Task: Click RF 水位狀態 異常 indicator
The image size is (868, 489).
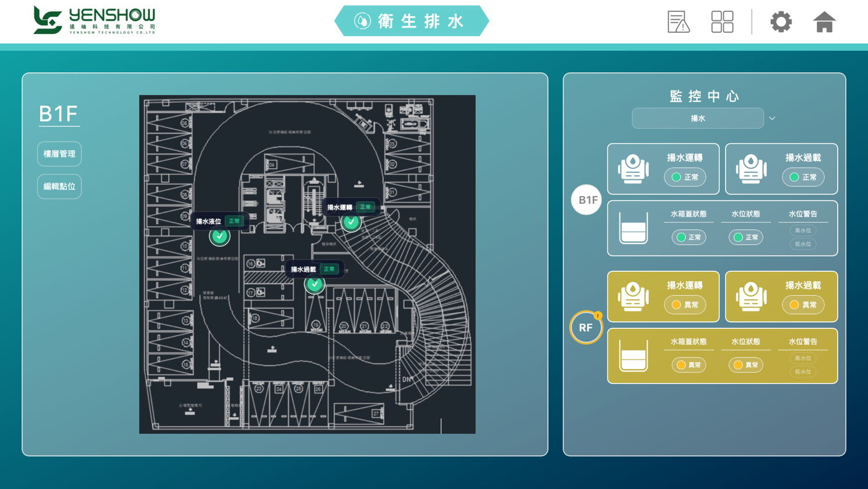Action: click(x=746, y=365)
